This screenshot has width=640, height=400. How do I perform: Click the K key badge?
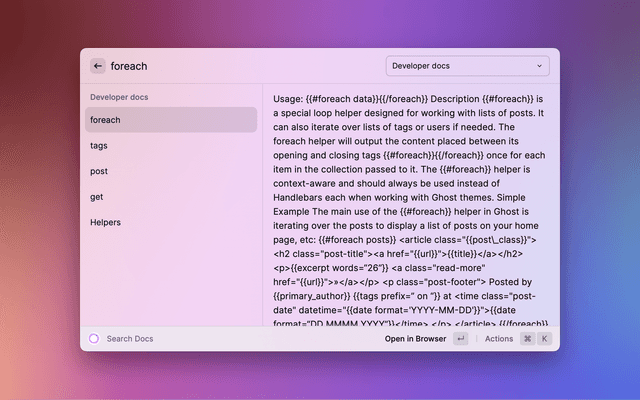pyautogui.click(x=545, y=339)
